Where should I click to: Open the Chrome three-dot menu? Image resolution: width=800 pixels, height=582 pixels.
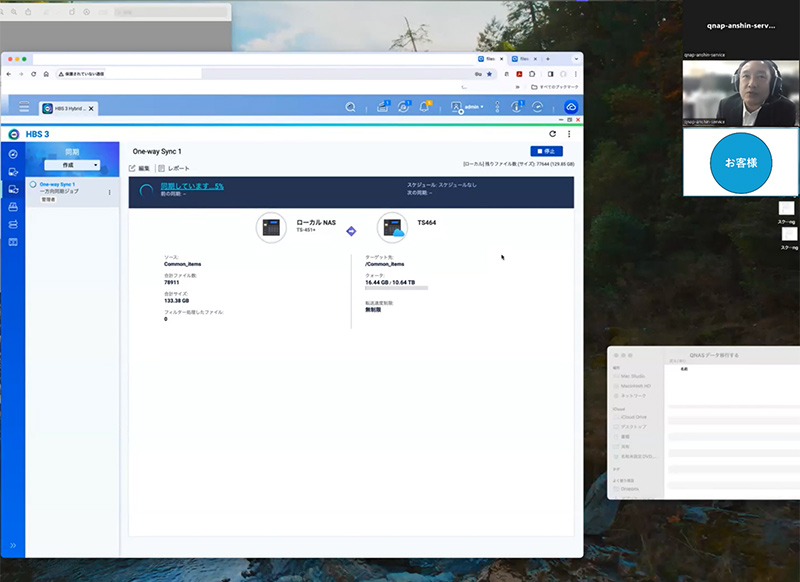click(576, 74)
